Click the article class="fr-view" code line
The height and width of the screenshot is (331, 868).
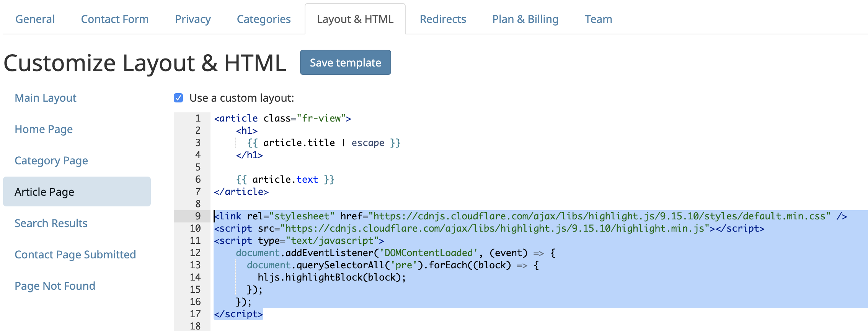(x=282, y=118)
